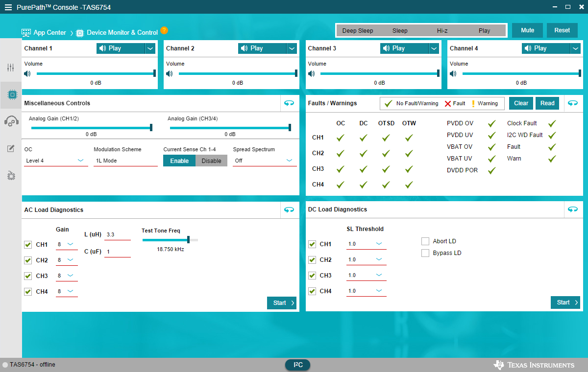The image size is (588, 372).
Task: Select Deep Sleep mode
Action: 358,30
